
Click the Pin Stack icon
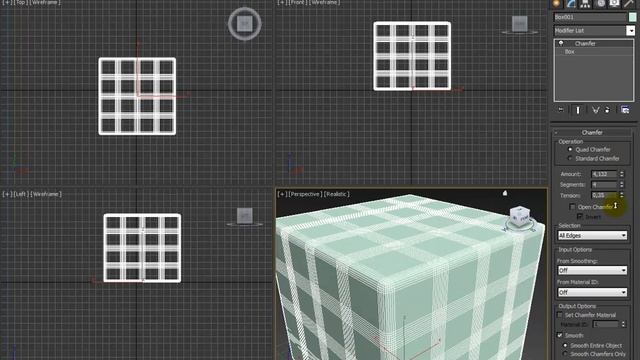561,110
